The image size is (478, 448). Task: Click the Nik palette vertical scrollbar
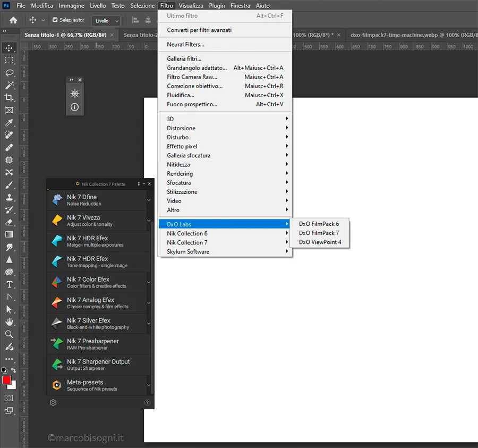(x=152, y=308)
